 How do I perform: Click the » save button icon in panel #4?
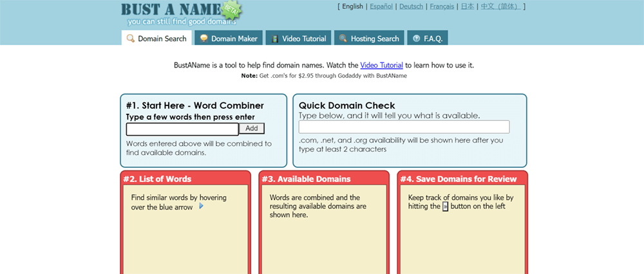(445, 206)
